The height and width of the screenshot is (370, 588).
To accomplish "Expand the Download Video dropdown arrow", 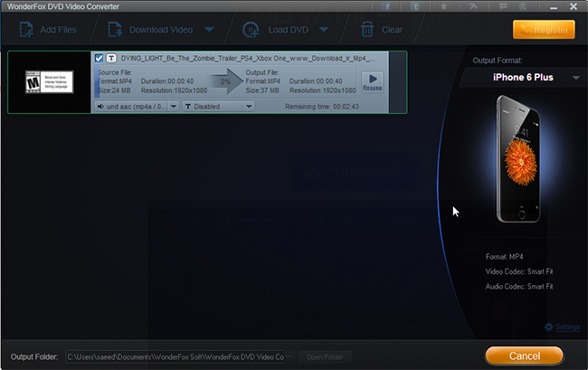I will click(x=208, y=29).
